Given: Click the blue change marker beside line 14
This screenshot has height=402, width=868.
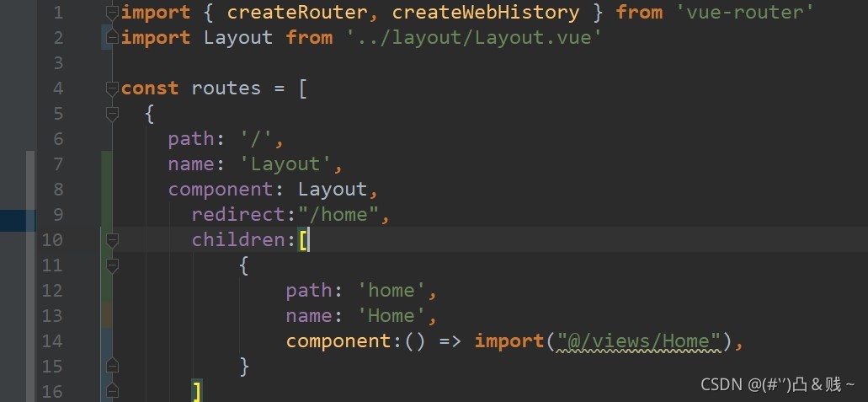Looking at the screenshot, I should point(106,341).
